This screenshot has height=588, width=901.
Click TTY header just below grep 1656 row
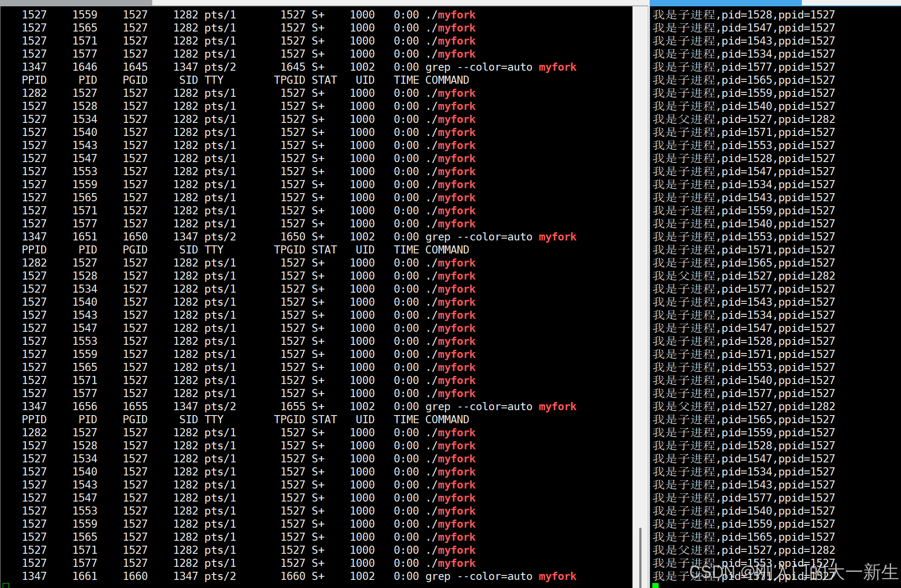214,420
